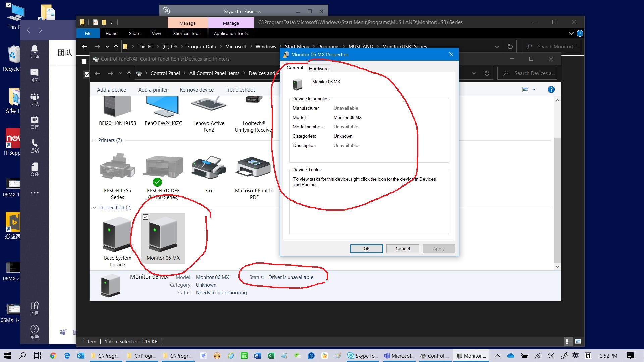Toggle the Monitor 06 MX item checkbox

pos(146,217)
